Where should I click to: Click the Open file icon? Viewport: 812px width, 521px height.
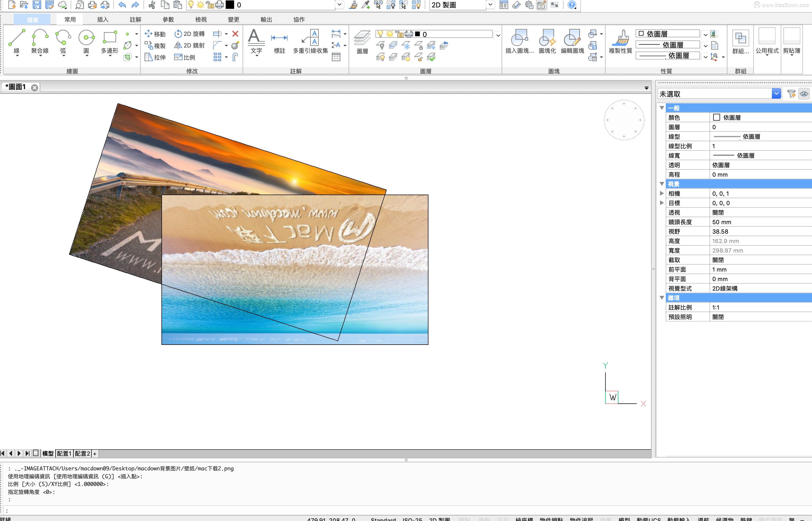[x=24, y=5]
